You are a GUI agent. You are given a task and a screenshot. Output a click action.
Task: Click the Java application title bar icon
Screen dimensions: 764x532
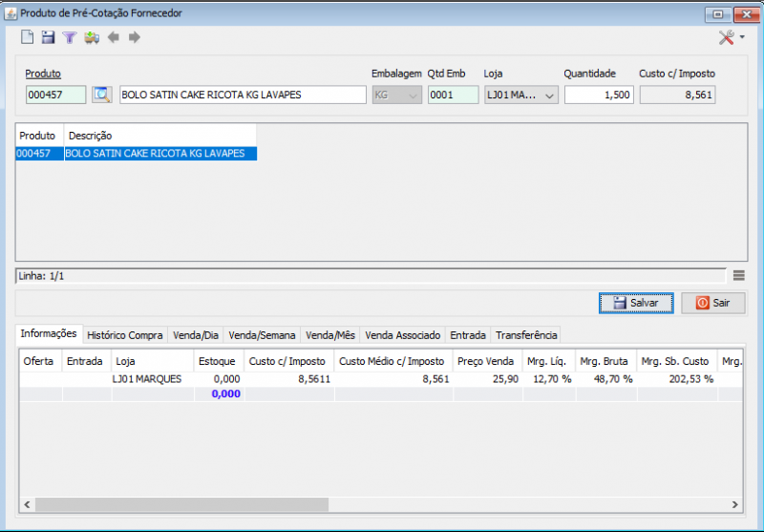11,13
